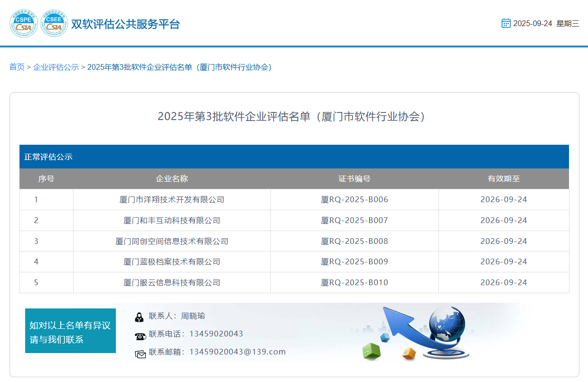The width and height of the screenshot is (588, 382).
Task: Select company 厦门市洋翔技术开发有限公司
Action: pos(172,200)
